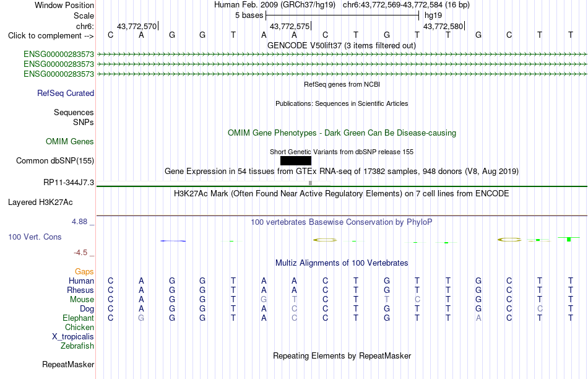Image resolution: width=588 pixels, height=379 pixels.
Task: Click 'Repeating Elements by RepeatMasker' title
Action: pos(342,355)
